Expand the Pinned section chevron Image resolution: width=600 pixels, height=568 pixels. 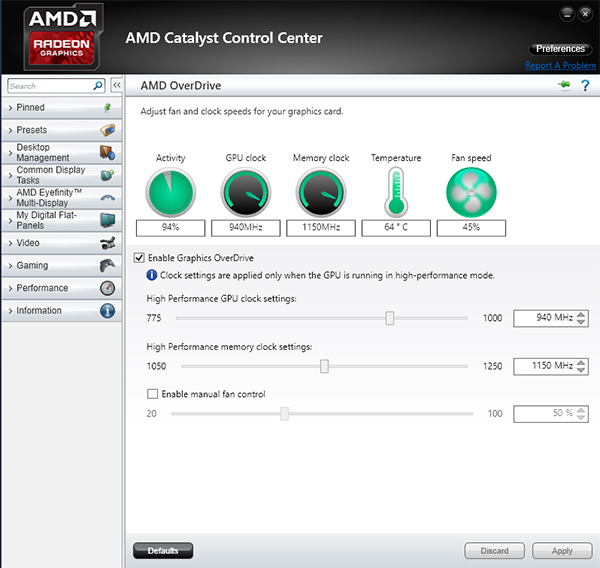(10, 108)
